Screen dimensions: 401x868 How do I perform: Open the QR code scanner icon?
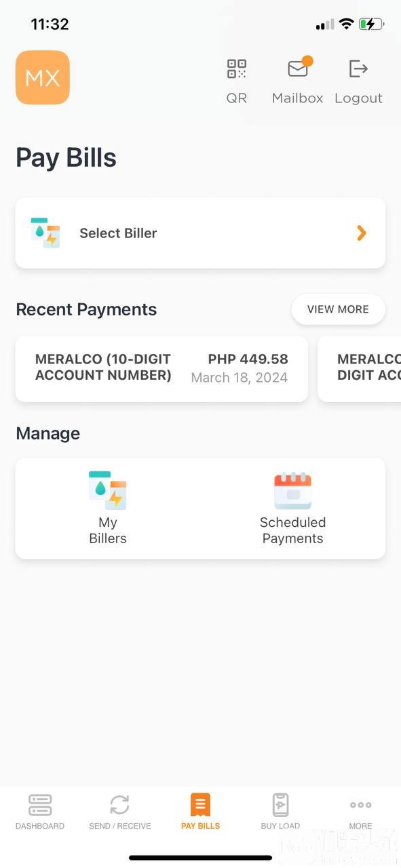pos(236,69)
